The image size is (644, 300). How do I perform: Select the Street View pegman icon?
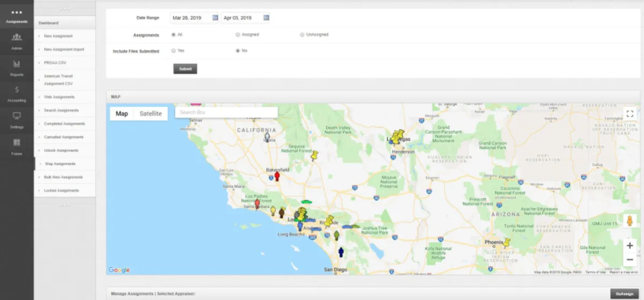point(630,221)
